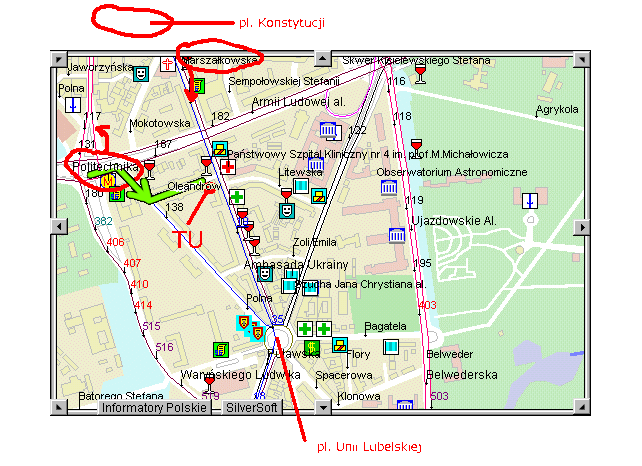Click the SilverSoft button
Image resolution: width=642 pixels, height=466 pixels.
coord(253,408)
